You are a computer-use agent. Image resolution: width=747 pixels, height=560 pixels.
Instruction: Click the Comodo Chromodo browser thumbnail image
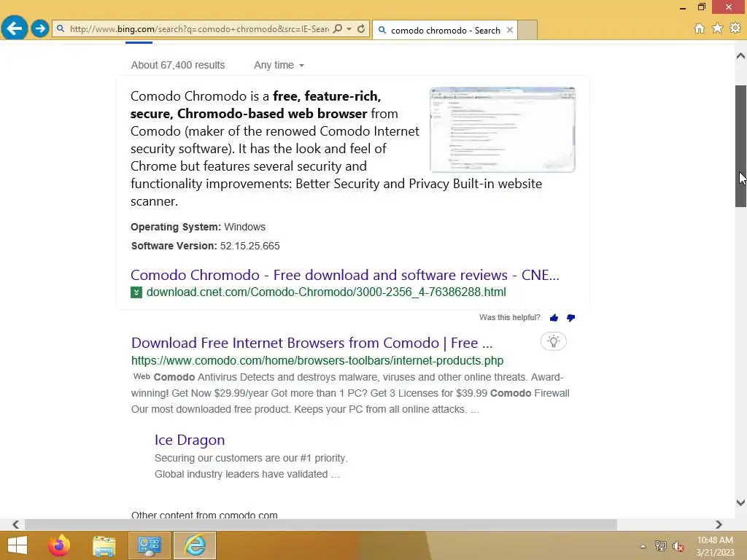(503, 130)
